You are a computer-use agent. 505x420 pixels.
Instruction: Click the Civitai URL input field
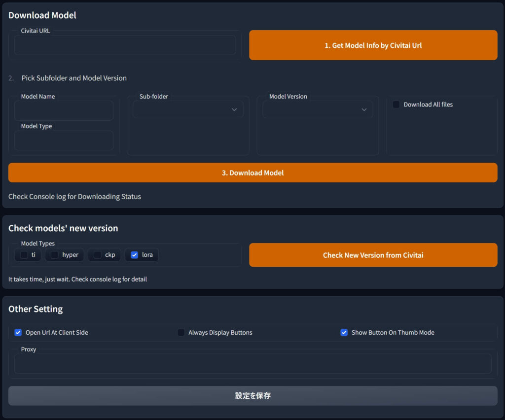125,45
